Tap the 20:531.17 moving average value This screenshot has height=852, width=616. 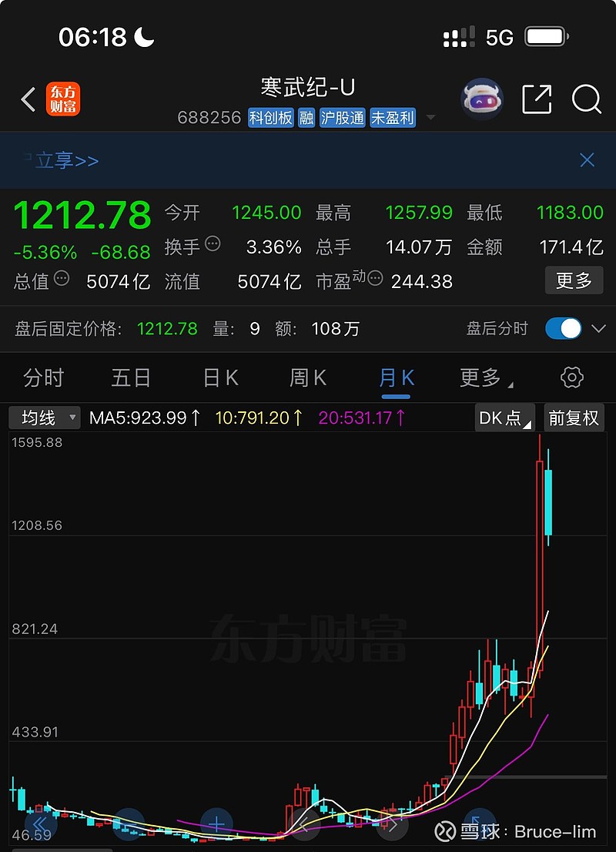pyautogui.click(x=362, y=418)
